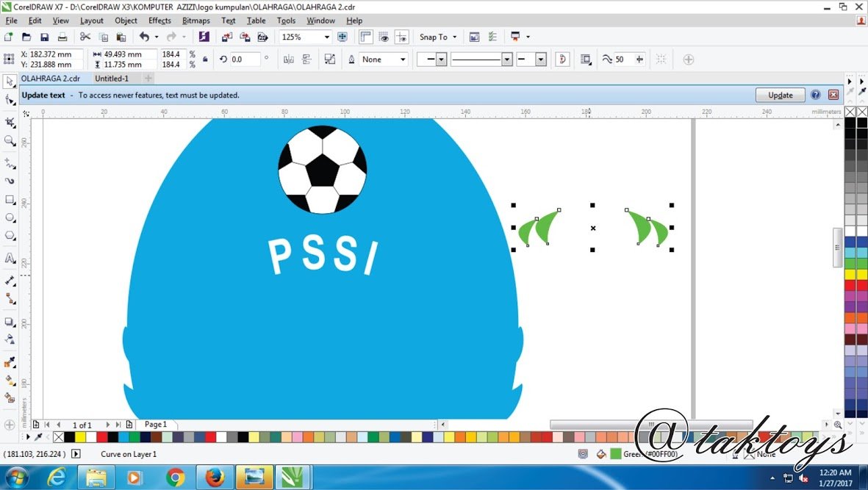
Task: Toggle Show rulers button
Action: 365,37
